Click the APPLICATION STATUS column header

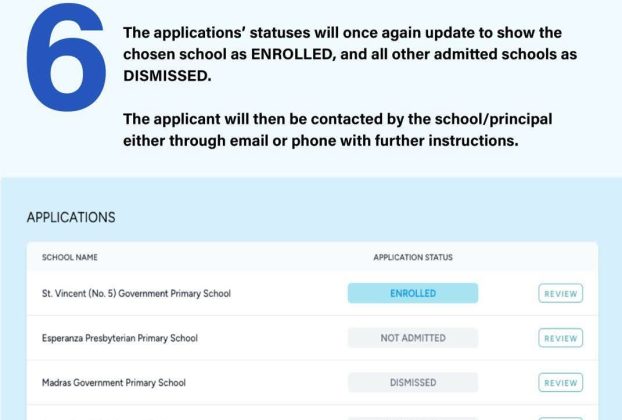pyautogui.click(x=413, y=257)
